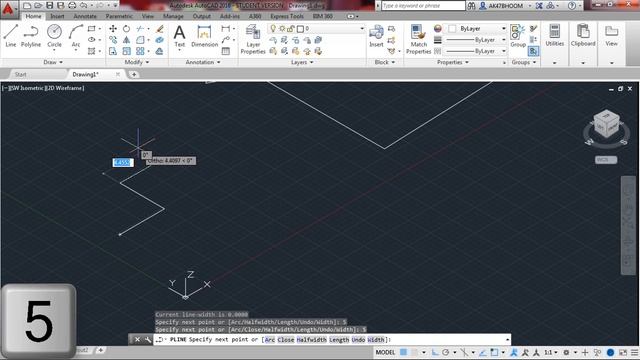Choose the Move tool in Modify panel
Image resolution: width=640 pixels, height=360 pixels.
[113, 29]
